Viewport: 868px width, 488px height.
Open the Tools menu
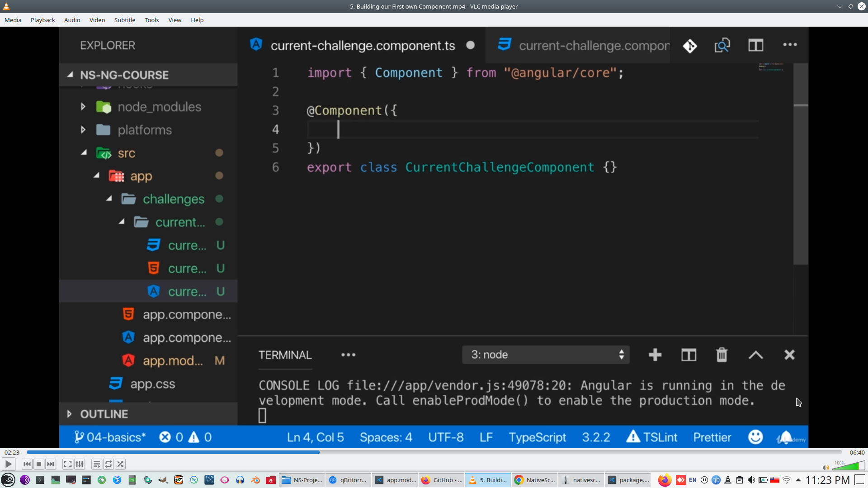(x=151, y=20)
